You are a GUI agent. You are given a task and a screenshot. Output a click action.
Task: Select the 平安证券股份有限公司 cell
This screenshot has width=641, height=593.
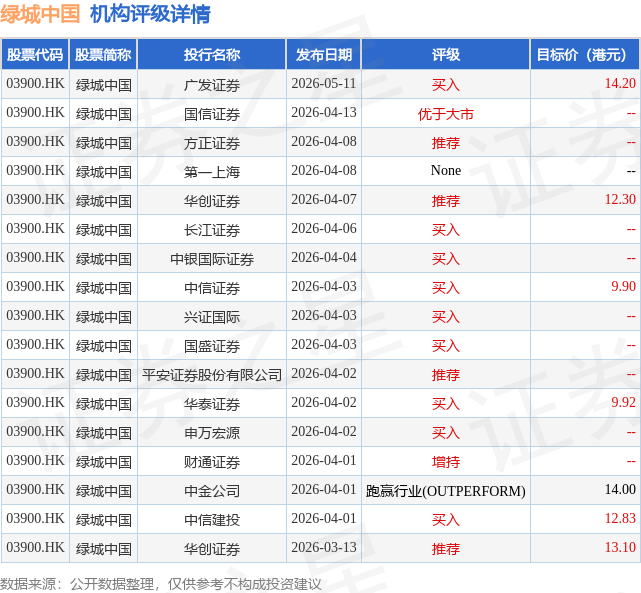[x=212, y=375]
